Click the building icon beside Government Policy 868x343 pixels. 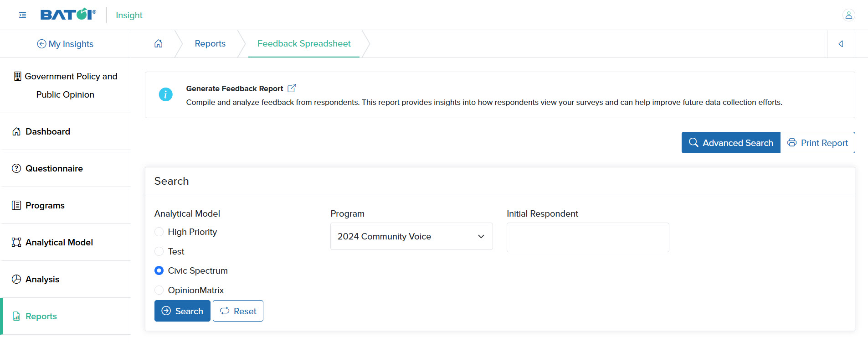coord(17,76)
